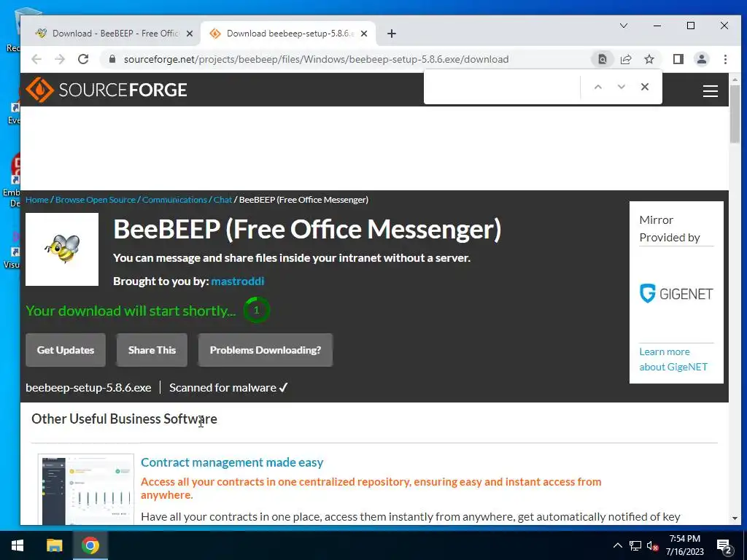The image size is (747, 560).
Task: Close the beebeep-setup-5.8.6 download tab
Action: pos(363,34)
